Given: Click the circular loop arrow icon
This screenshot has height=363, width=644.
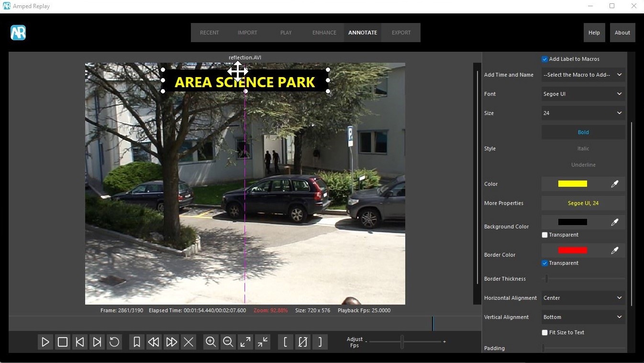Looking at the screenshot, I should pyautogui.click(x=114, y=342).
